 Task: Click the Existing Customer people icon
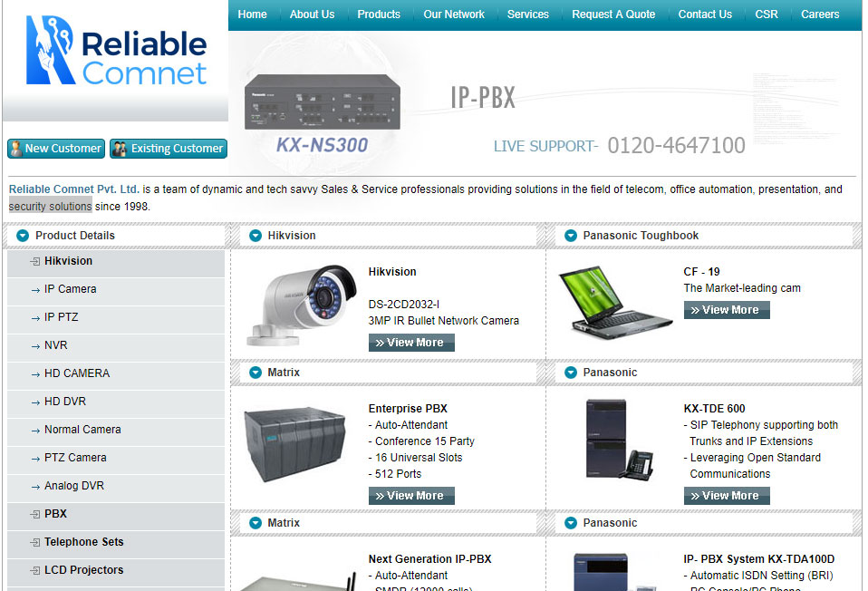click(119, 149)
